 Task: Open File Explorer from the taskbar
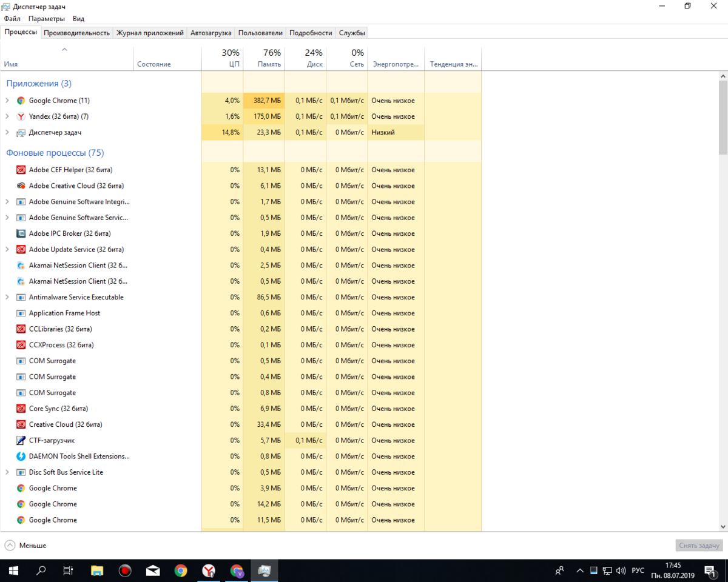(x=97, y=570)
